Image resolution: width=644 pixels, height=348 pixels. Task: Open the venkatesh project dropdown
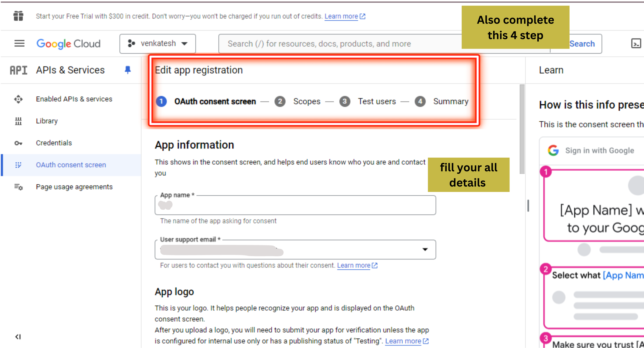click(x=157, y=44)
